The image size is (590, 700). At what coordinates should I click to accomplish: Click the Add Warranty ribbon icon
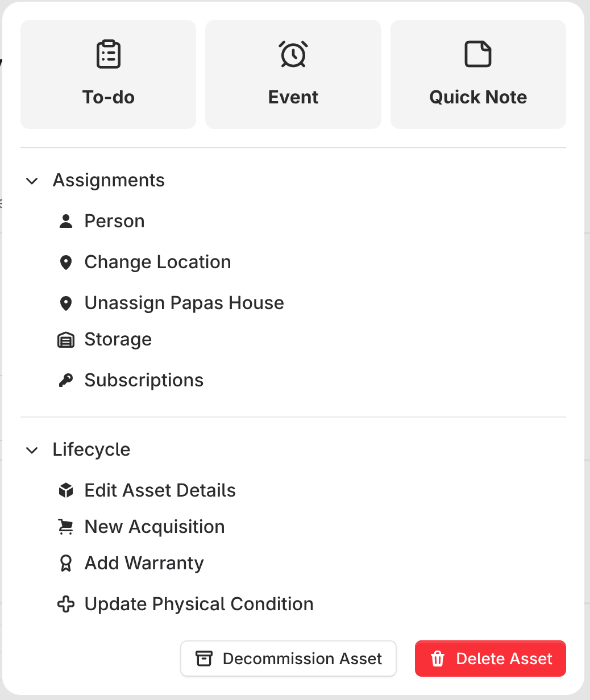coord(66,563)
